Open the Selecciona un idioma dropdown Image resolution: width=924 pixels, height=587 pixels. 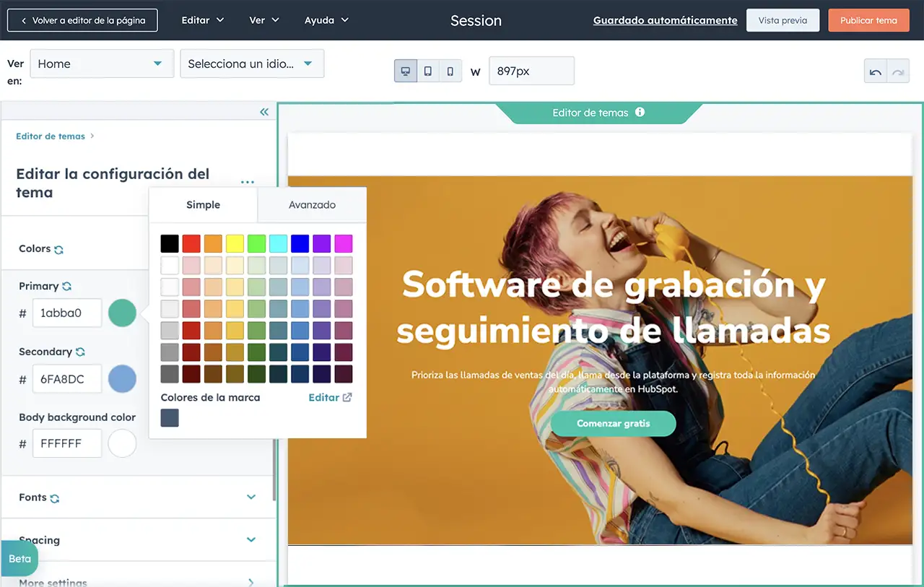point(251,64)
